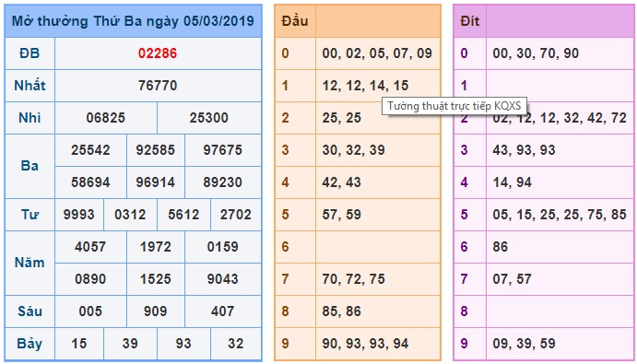The image size is (637, 364).
Task: Click the date header Mở thưởng Thứ Ba
Action: coord(133,21)
